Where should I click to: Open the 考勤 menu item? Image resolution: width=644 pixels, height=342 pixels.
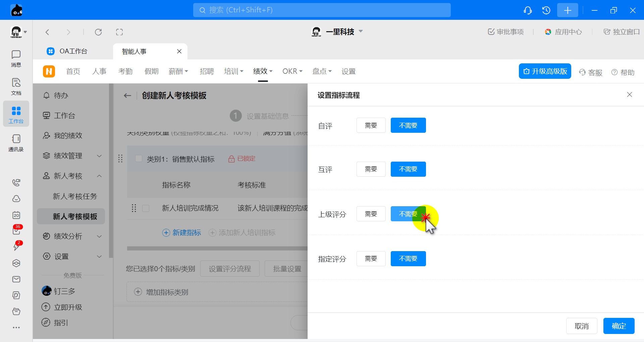click(125, 71)
